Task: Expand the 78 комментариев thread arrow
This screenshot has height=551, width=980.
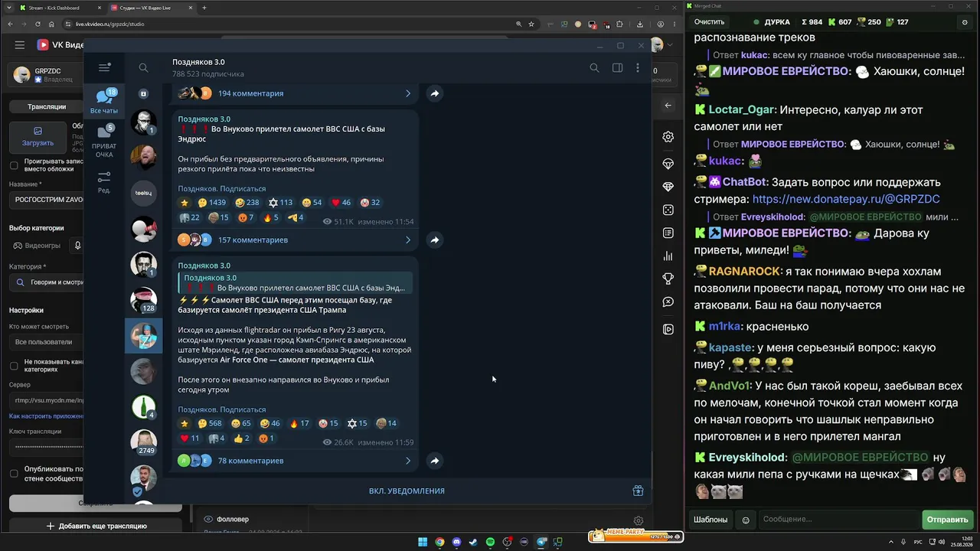Action: click(x=408, y=461)
